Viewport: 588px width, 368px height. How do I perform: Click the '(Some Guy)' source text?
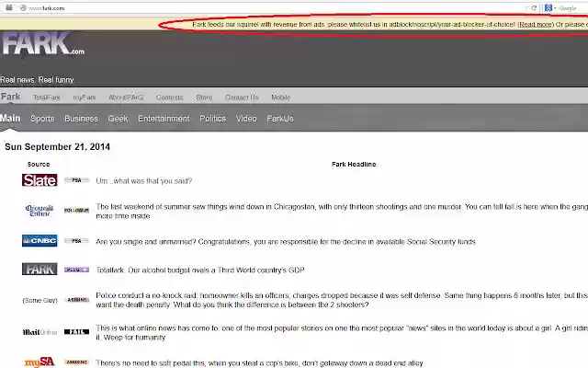[x=40, y=301]
